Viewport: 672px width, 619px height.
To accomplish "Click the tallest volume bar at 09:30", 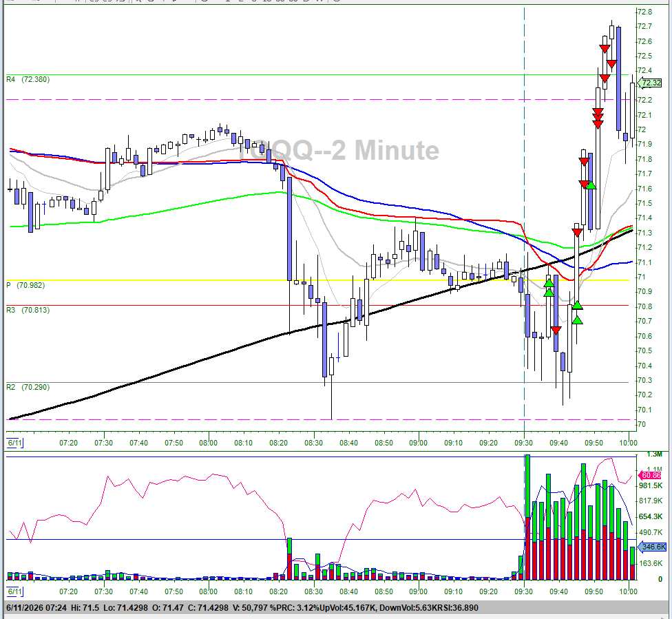I will [527, 517].
